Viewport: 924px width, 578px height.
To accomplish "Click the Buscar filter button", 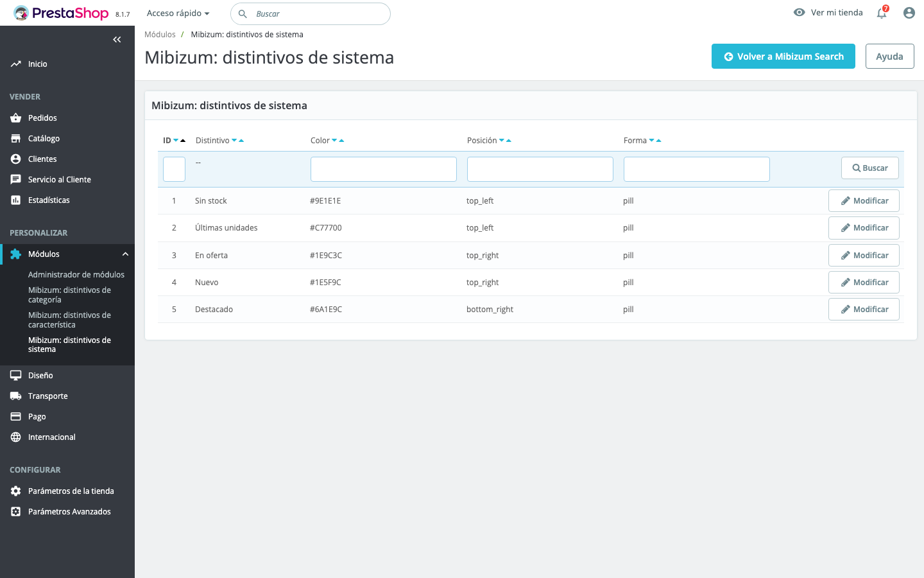I will [870, 168].
